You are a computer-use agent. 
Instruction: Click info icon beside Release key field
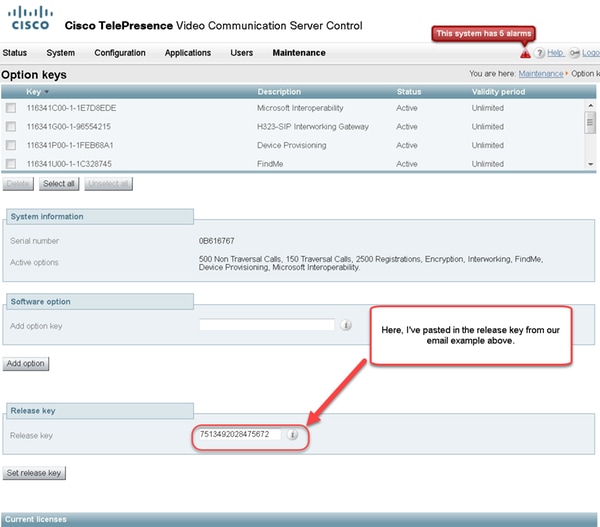click(292, 434)
